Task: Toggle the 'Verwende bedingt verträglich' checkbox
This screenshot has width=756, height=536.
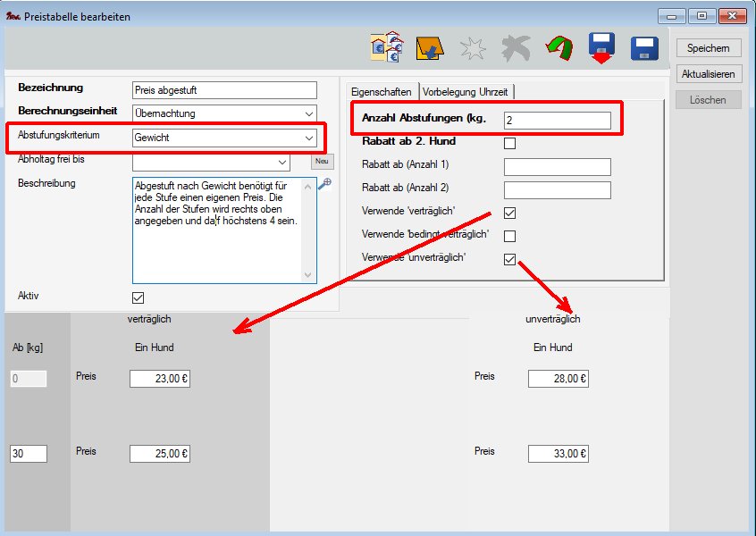Action: point(509,236)
